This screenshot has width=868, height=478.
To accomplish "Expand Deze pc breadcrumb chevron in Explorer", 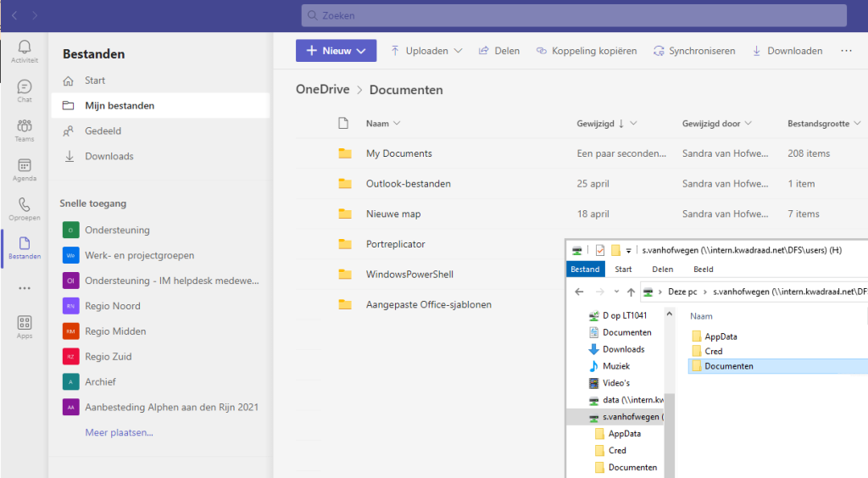I will pyautogui.click(x=704, y=292).
